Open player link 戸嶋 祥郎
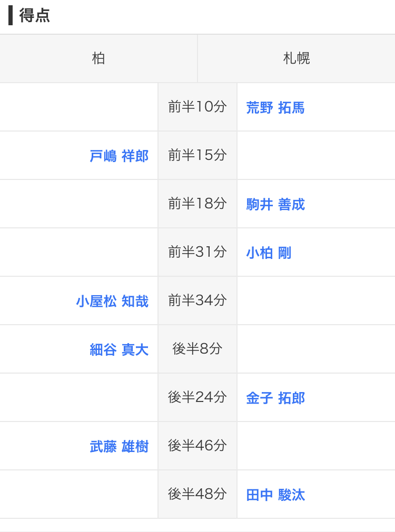Screen dimensions: 395x532 point(119,156)
